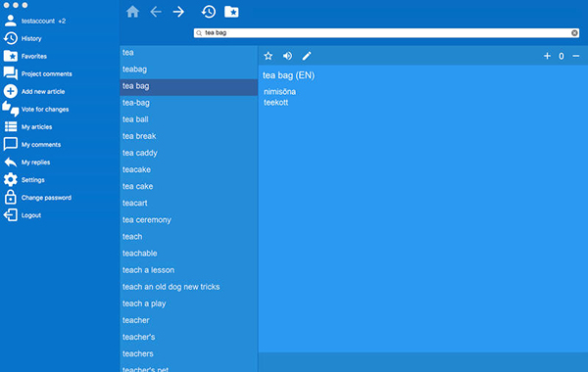Image resolution: width=588 pixels, height=372 pixels.
Task: Increase font size with plus icon
Action: click(x=547, y=56)
